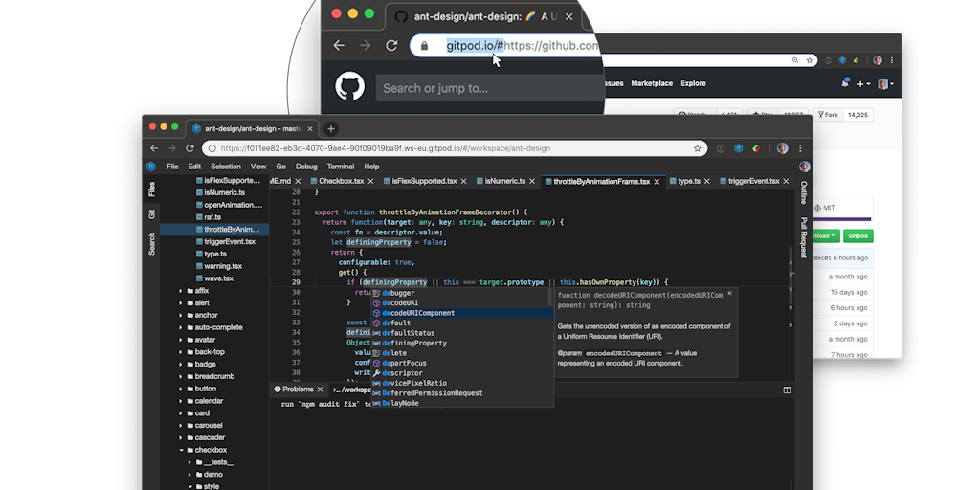
Task: Switch to the isNumeric.ts editor tab
Action: [x=504, y=181]
